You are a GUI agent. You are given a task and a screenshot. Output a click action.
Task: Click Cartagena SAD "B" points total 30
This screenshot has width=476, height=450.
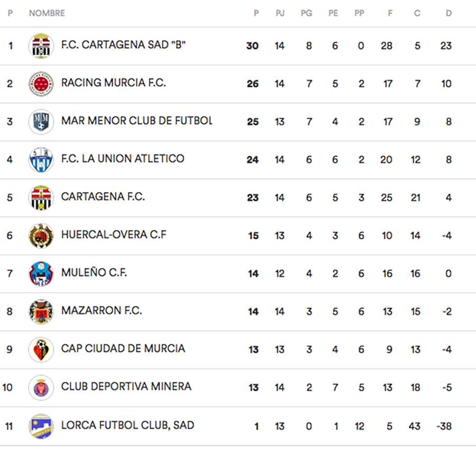coord(252,46)
